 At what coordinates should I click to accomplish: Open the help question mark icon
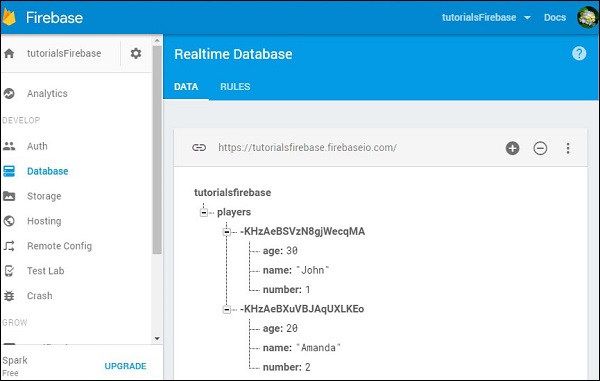click(579, 54)
